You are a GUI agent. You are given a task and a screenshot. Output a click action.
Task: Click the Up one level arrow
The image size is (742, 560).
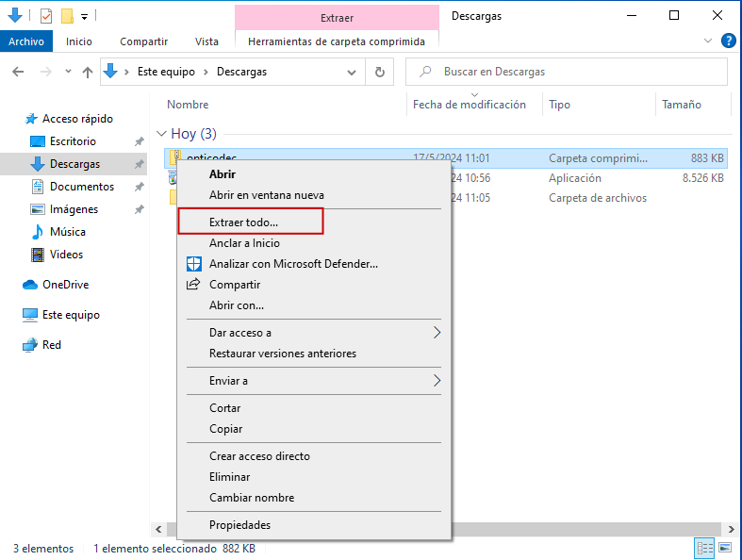tap(88, 72)
